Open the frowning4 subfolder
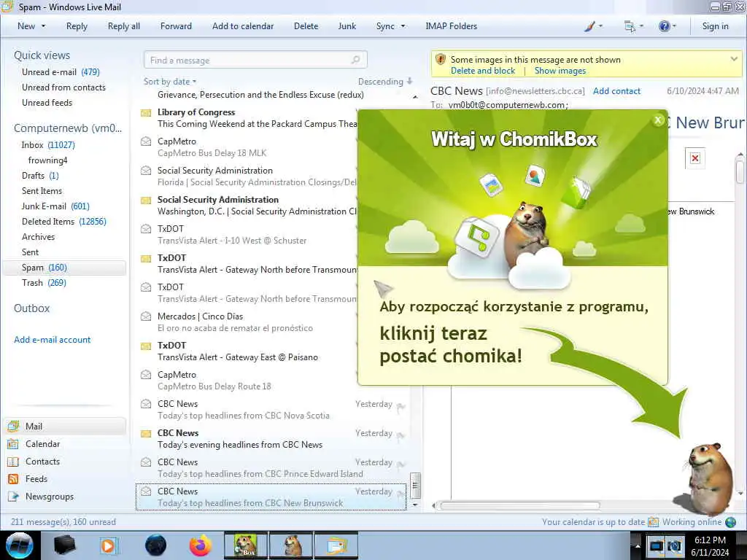Screen dimensions: 747x560 click(47, 160)
